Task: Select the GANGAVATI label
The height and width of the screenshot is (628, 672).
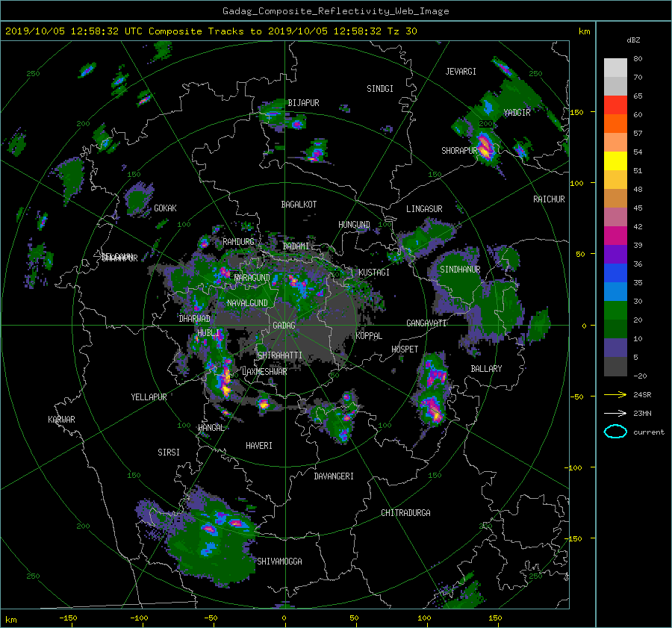Action: click(x=426, y=323)
